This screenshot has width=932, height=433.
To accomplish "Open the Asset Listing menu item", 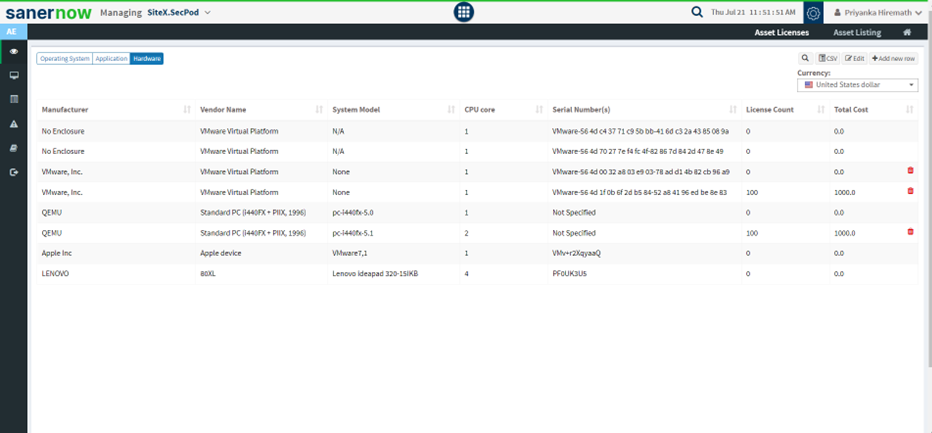I will point(857,33).
